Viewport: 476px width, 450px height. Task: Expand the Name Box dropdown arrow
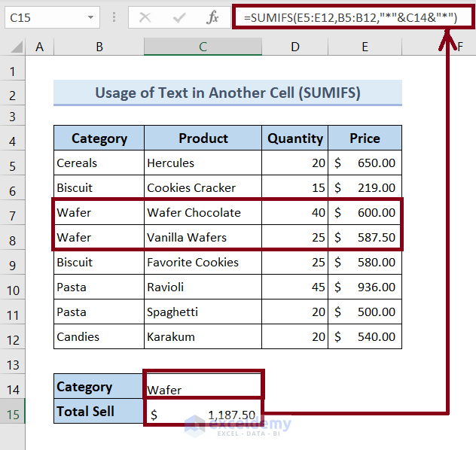pos(90,17)
